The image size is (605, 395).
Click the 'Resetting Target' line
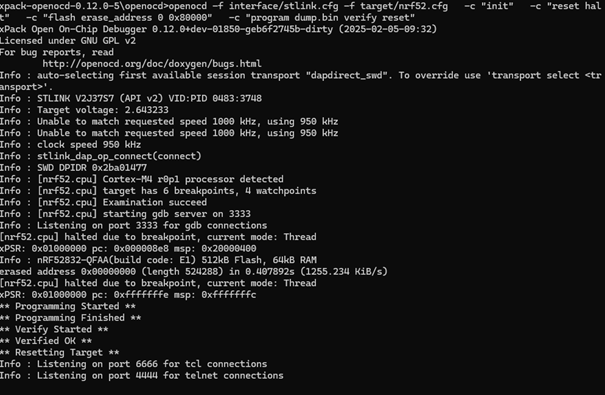(59, 353)
